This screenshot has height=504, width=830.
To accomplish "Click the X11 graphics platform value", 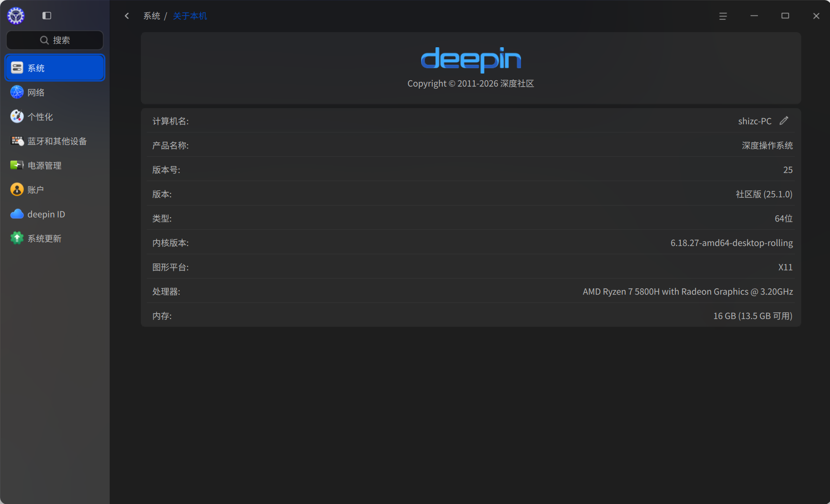I will (786, 267).
